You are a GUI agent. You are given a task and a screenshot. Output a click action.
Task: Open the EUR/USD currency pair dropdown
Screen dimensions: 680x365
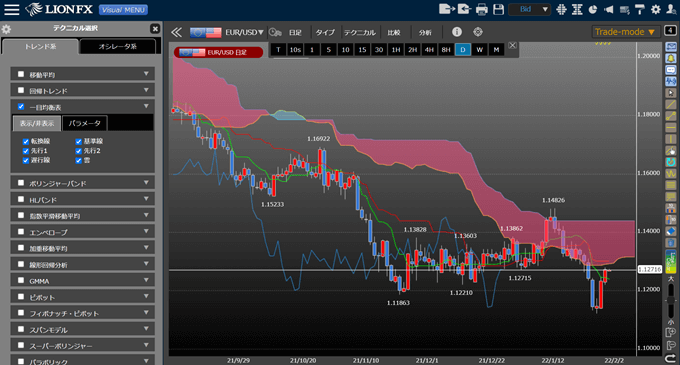coord(244,32)
